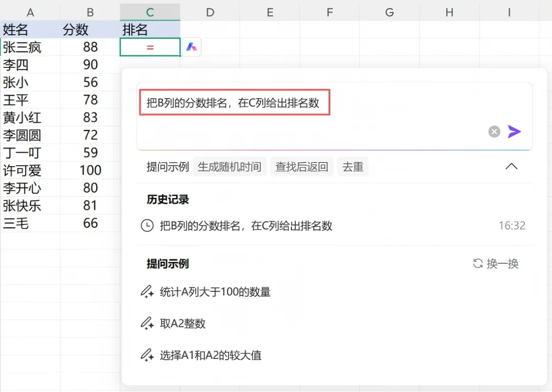The width and height of the screenshot is (552, 392).
Task: Select the cell containing 三毛
Action: click(x=30, y=223)
